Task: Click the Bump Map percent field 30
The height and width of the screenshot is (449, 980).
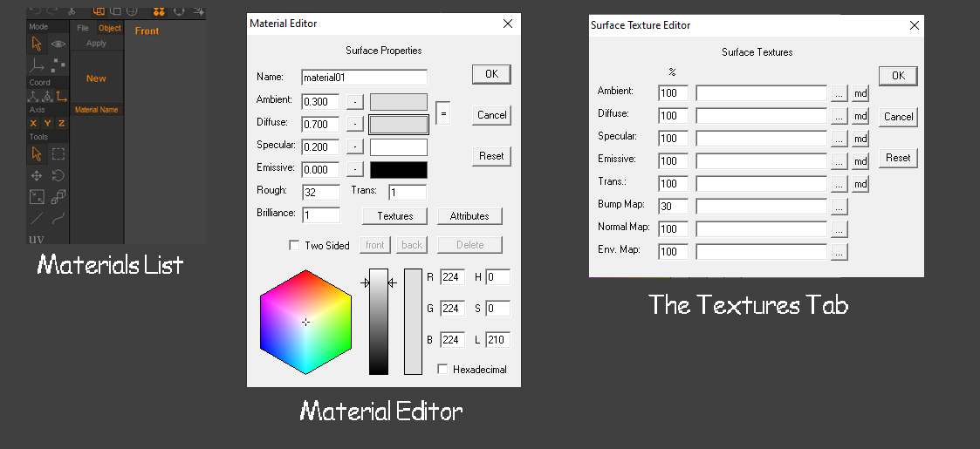Action: [x=673, y=206]
